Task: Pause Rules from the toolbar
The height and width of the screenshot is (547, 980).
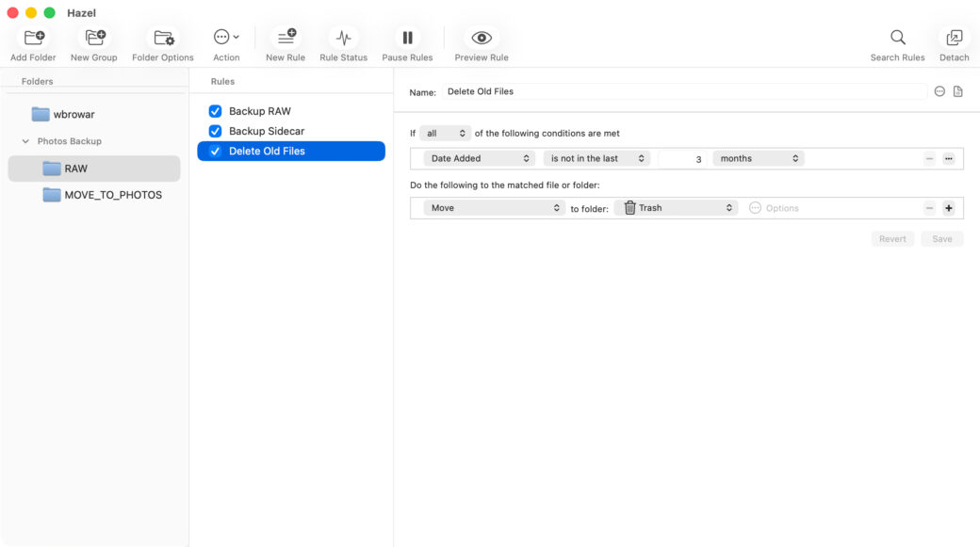Action: coord(407,38)
